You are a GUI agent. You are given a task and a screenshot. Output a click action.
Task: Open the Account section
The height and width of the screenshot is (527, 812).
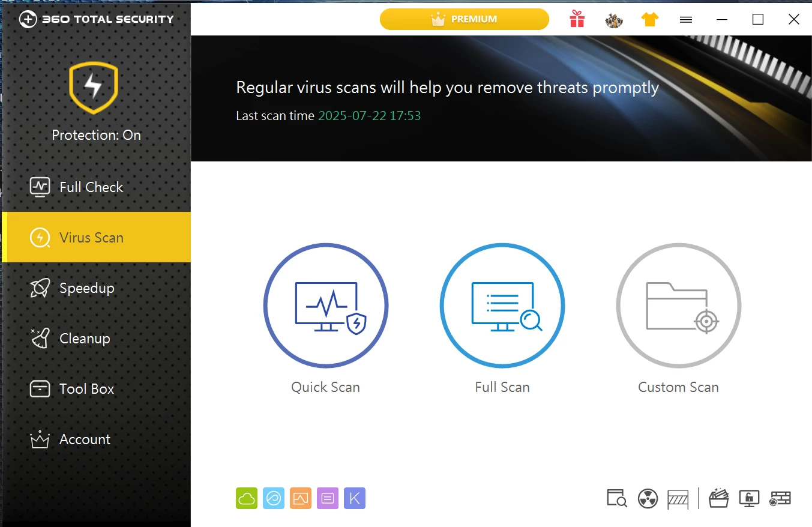click(x=96, y=439)
